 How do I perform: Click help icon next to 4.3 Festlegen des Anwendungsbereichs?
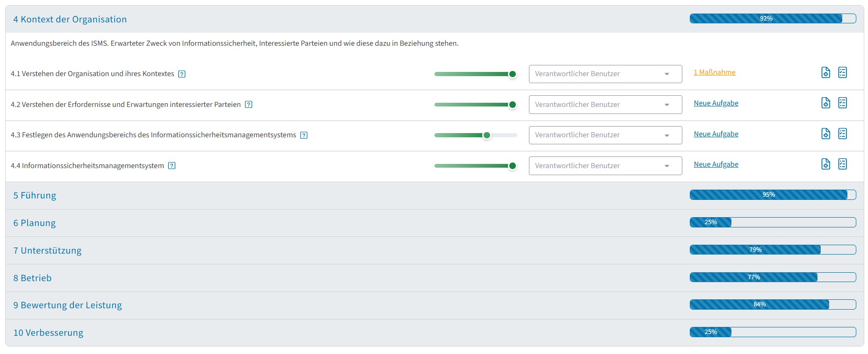(x=304, y=135)
